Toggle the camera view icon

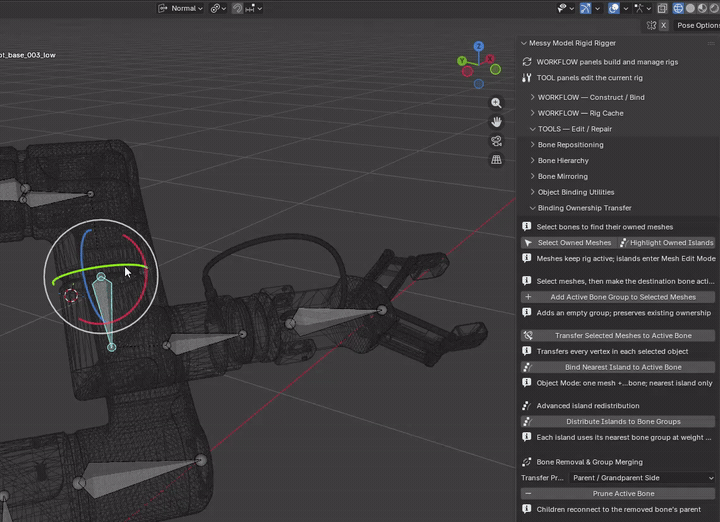coord(496,141)
